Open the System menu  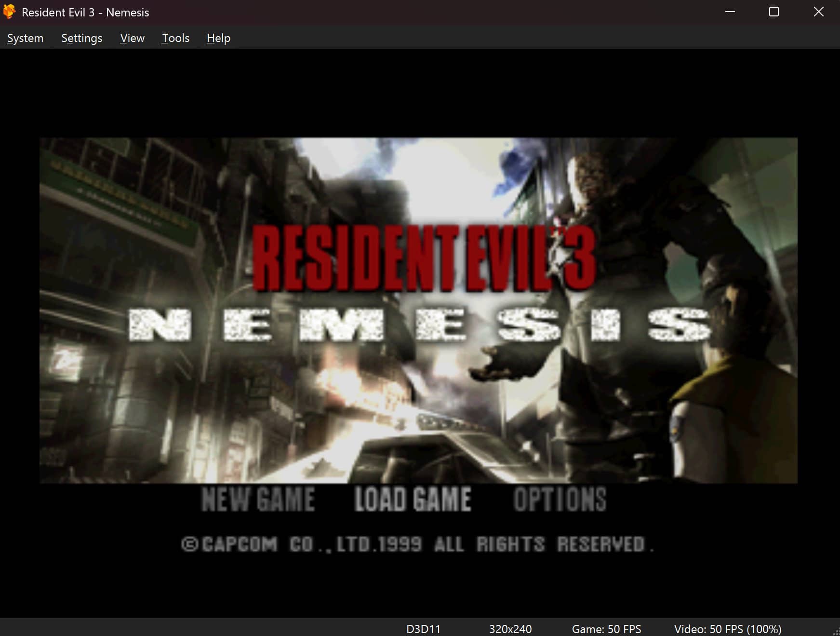click(25, 38)
